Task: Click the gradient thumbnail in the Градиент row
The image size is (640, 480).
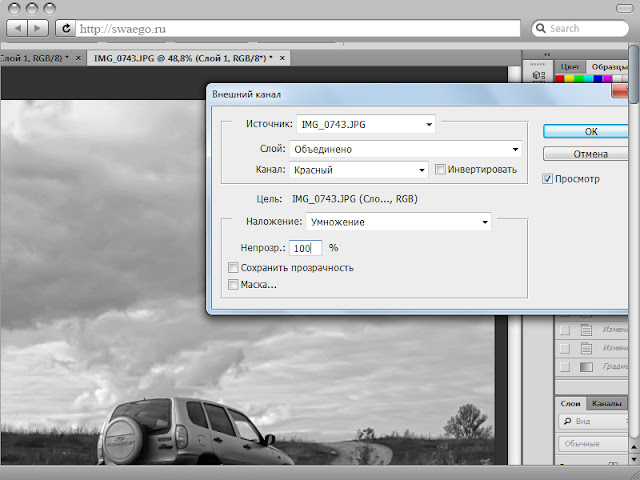Action: tap(586, 367)
